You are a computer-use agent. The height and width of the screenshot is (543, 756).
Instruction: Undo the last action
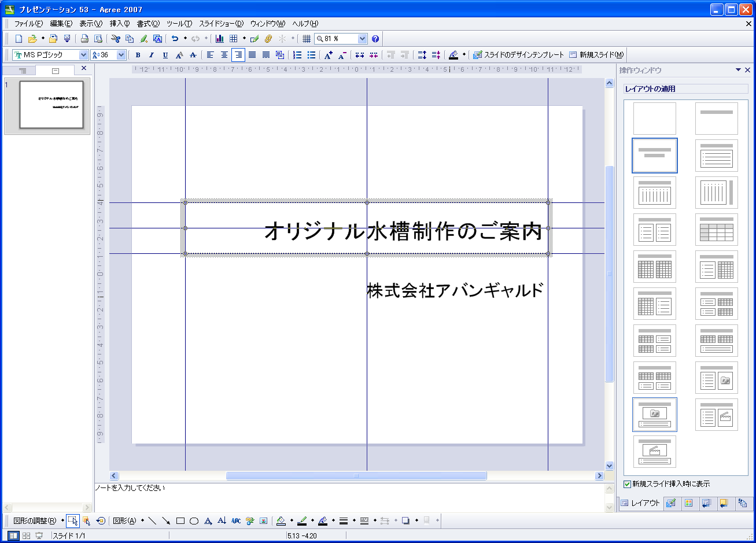click(x=175, y=39)
